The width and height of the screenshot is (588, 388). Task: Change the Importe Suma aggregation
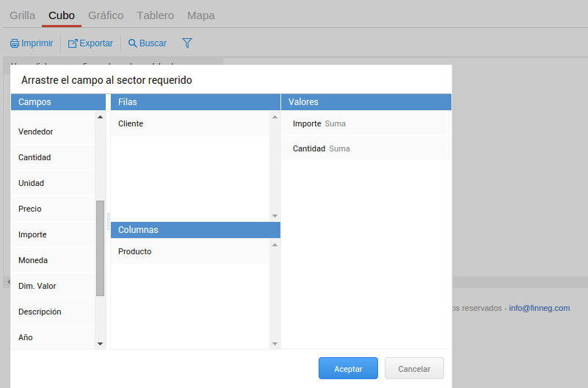click(x=335, y=123)
